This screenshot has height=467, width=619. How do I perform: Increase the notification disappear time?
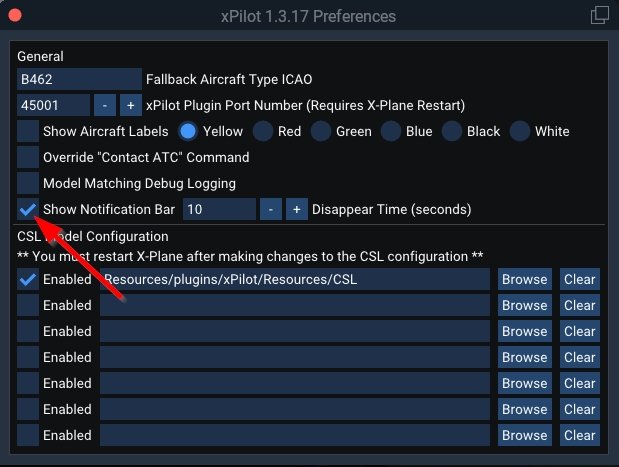296,209
